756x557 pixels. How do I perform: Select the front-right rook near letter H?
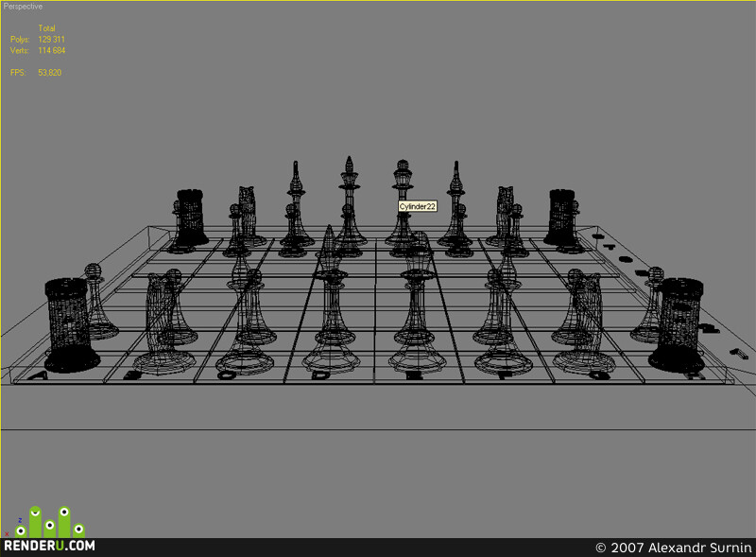[x=678, y=324]
